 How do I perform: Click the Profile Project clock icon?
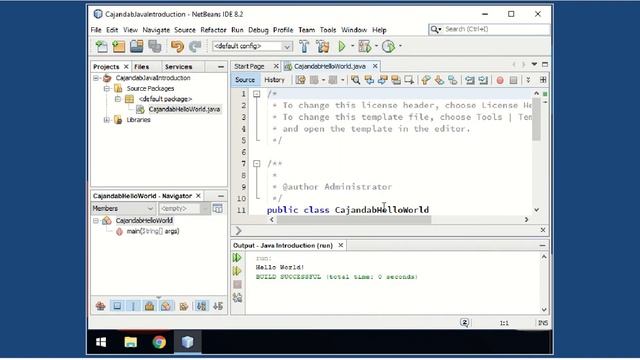click(x=388, y=47)
